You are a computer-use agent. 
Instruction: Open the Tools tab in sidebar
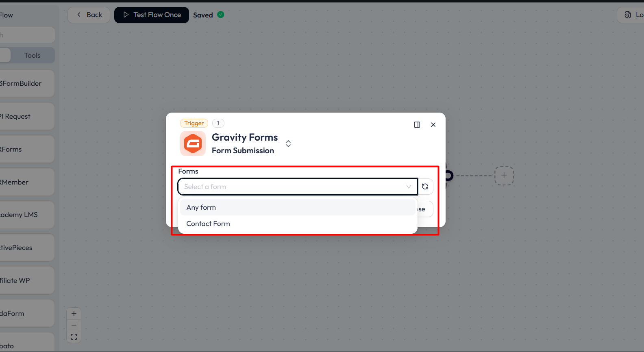pyautogui.click(x=32, y=55)
